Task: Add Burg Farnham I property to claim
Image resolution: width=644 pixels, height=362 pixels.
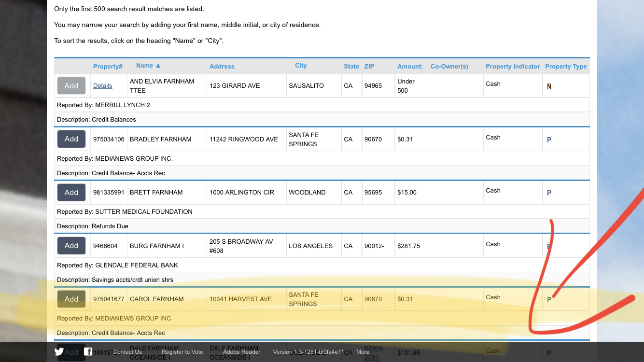Action: [x=71, y=246]
